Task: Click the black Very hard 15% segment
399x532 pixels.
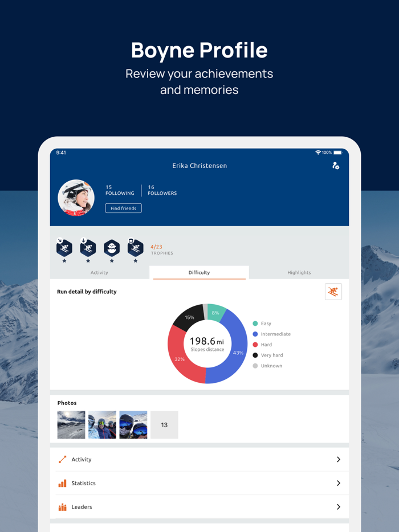Action: [189, 317]
